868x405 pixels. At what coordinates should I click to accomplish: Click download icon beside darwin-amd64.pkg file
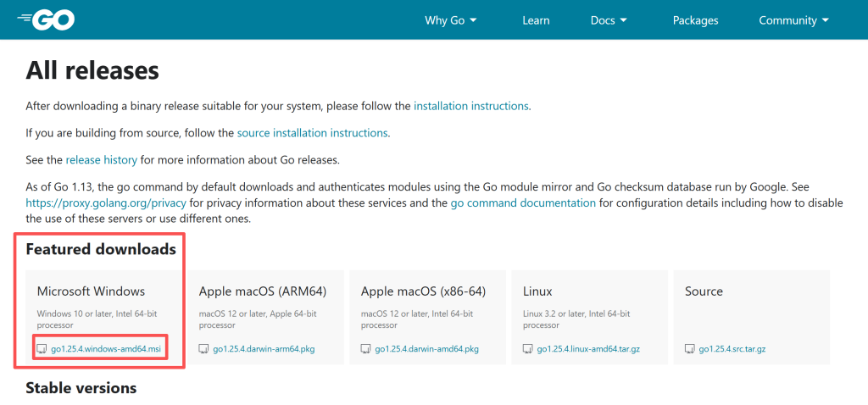pyautogui.click(x=366, y=349)
